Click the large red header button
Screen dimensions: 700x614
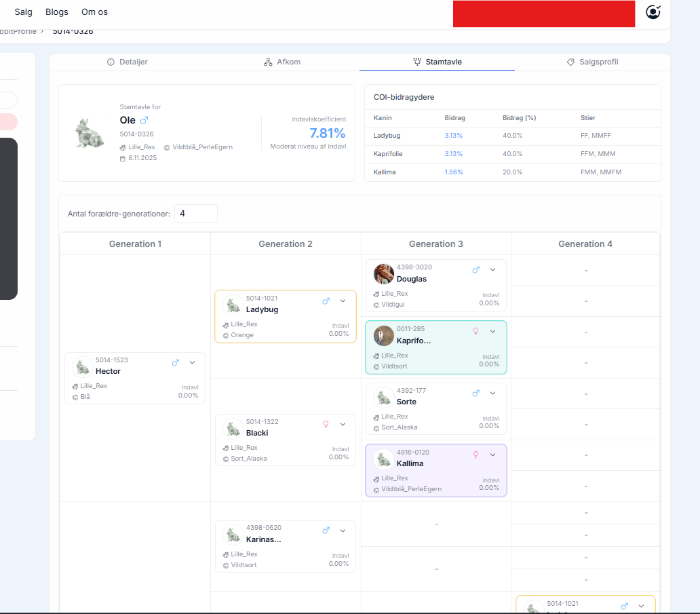pyautogui.click(x=544, y=14)
